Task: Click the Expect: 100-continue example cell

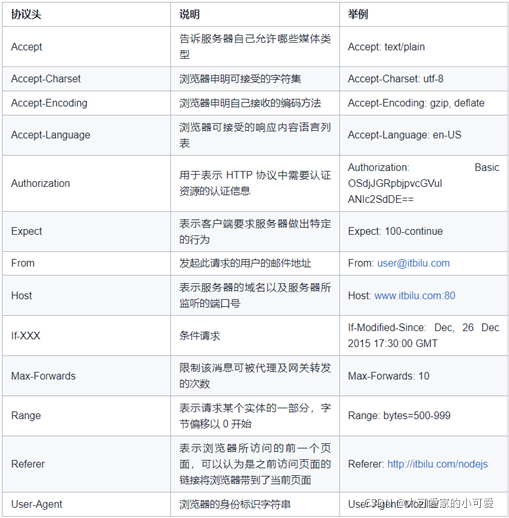Action: (424, 231)
